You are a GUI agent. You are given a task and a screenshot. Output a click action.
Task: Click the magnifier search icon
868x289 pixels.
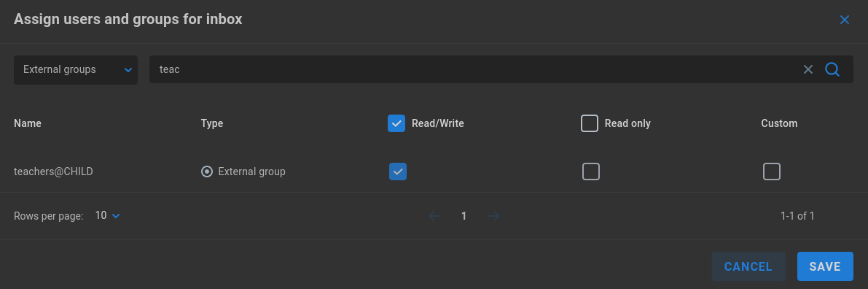(832, 69)
